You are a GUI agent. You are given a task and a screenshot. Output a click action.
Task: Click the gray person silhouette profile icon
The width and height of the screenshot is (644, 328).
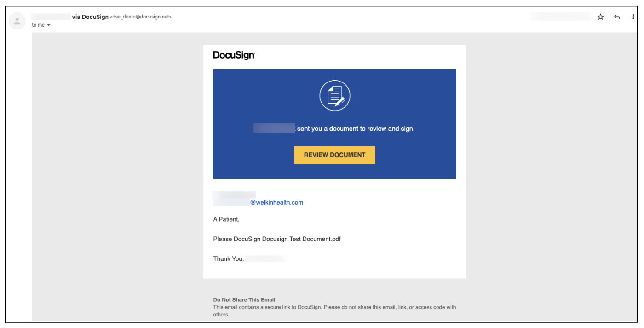17,21
